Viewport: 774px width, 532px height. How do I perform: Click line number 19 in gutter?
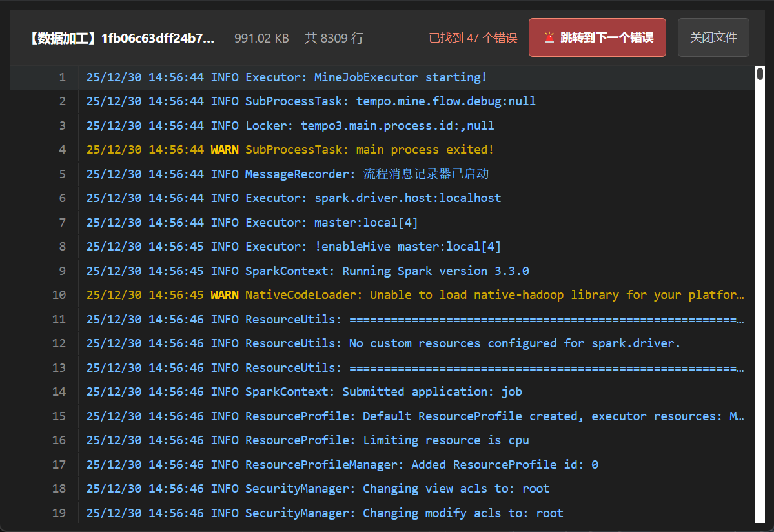coord(59,513)
